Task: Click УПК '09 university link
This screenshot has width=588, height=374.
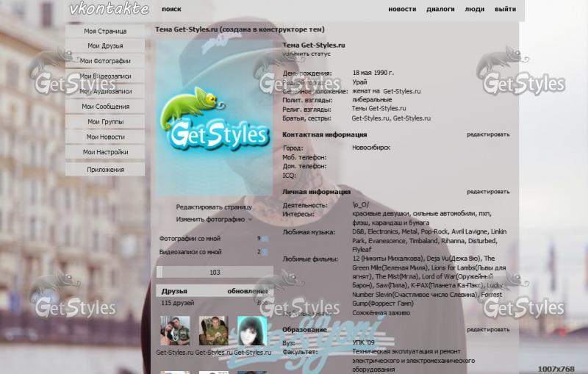Action: point(363,342)
